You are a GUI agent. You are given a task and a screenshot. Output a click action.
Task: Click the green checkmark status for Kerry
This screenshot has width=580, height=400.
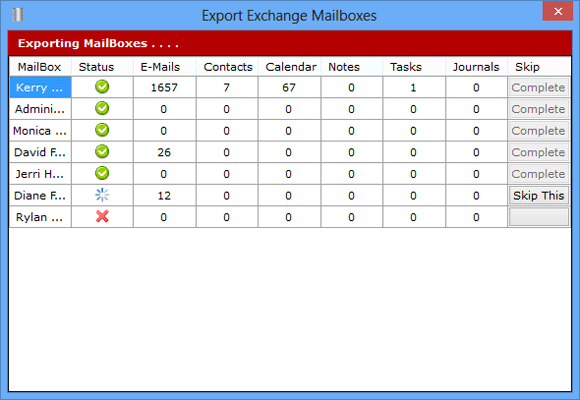(102, 87)
